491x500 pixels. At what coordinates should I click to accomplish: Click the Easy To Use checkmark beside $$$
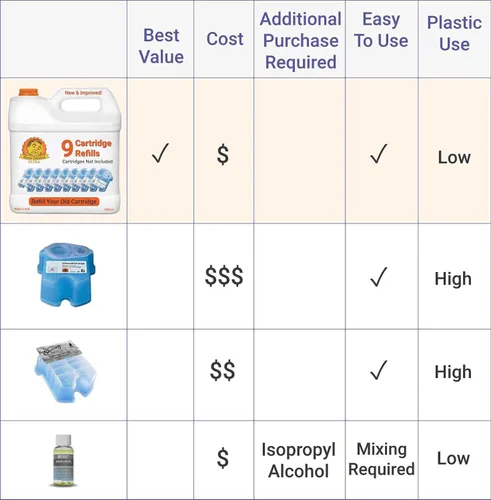tap(379, 277)
